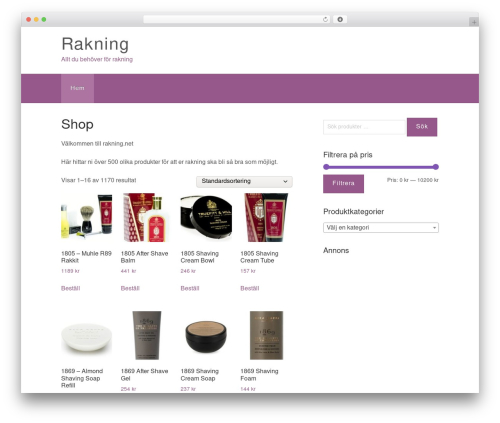Click the 1805 – Muhle R89 Rakkit title
Viewport: 500px width, 423px height.
click(x=86, y=257)
